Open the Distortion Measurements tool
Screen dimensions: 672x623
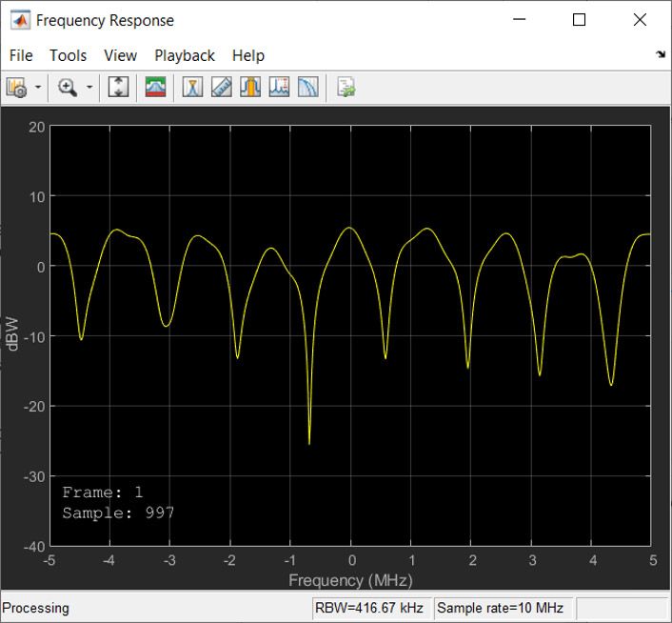(x=279, y=88)
